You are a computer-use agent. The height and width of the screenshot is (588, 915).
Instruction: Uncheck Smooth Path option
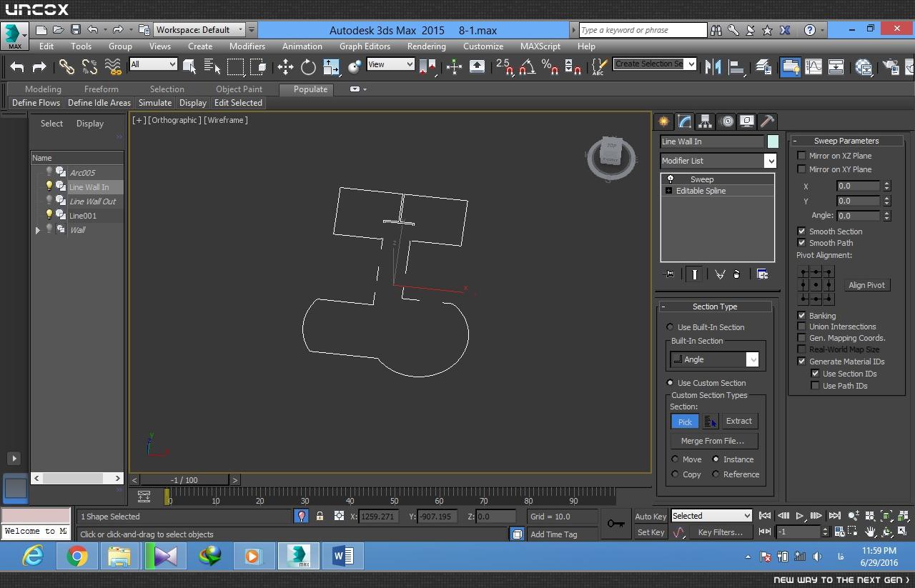pyautogui.click(x=801, y=243)
